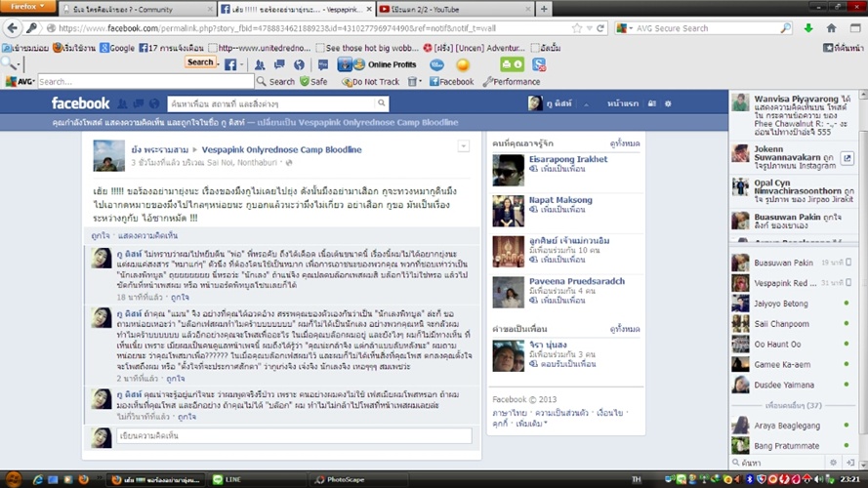
Task: Open new tab plus button
Action: pyautogui.click(x=544, y=9)
